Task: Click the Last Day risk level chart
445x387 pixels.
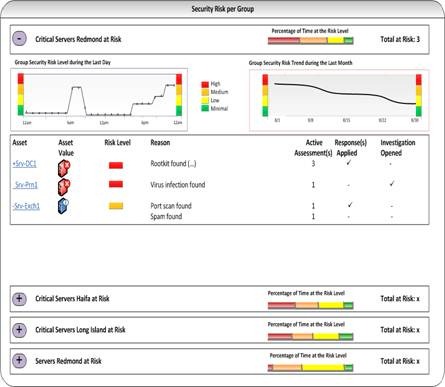Action: coord(99,100)
